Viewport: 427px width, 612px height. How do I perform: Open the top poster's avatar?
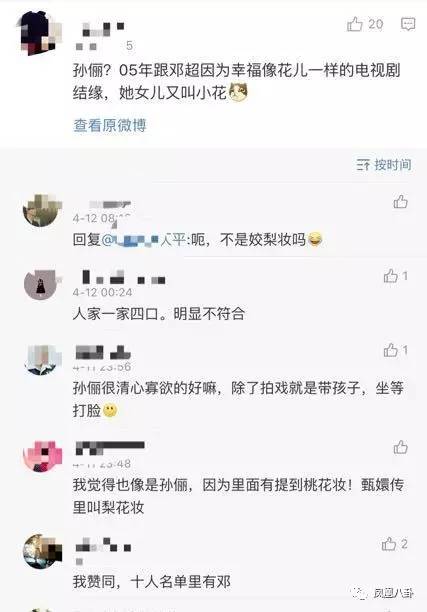point(39,34)
